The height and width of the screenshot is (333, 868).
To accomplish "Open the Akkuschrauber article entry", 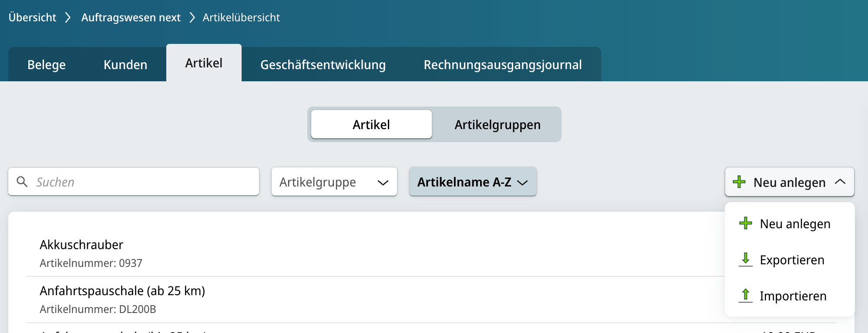I will (81, 245).
